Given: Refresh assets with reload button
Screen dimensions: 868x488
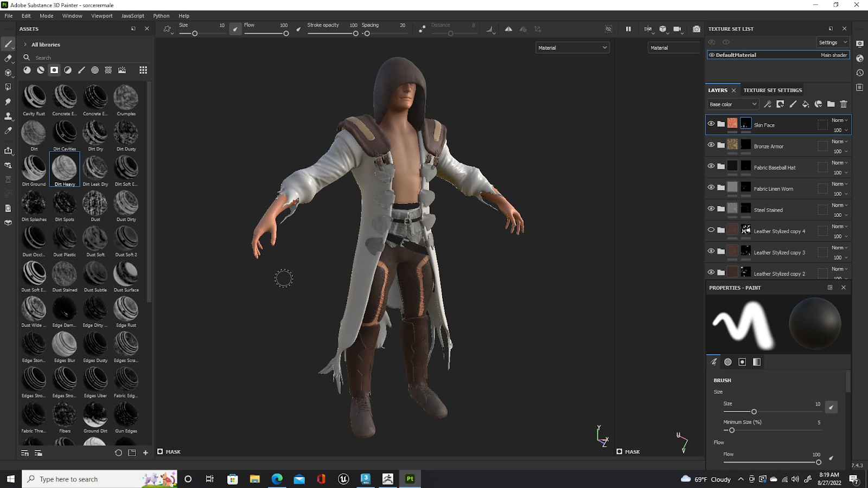Looking at the screenshot, I should pos(118,453).
